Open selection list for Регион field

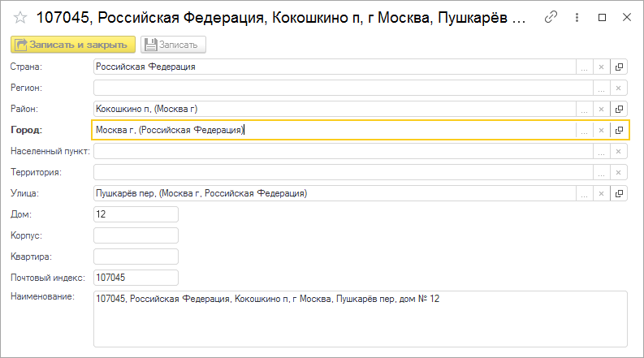[x=602, y=88]
